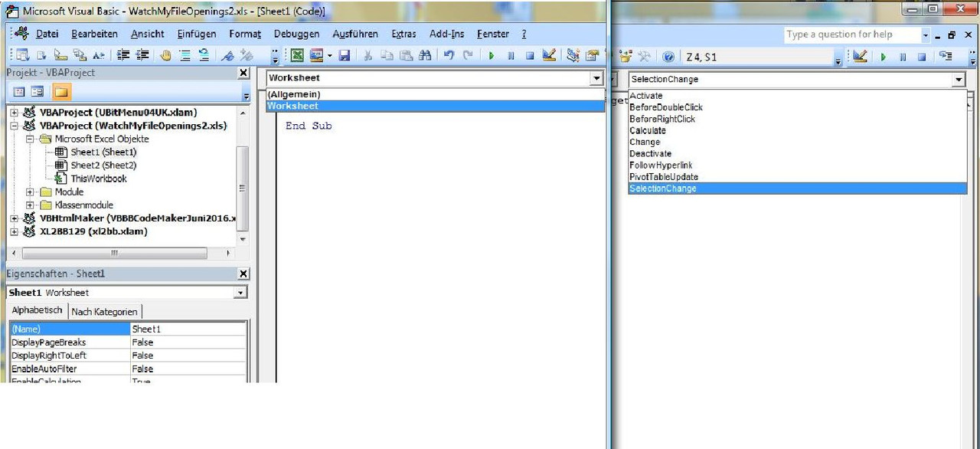Toggle breakpoint with the hand icon
The width and height of the screenshot is (980, 449).
(x=165, y=55)
